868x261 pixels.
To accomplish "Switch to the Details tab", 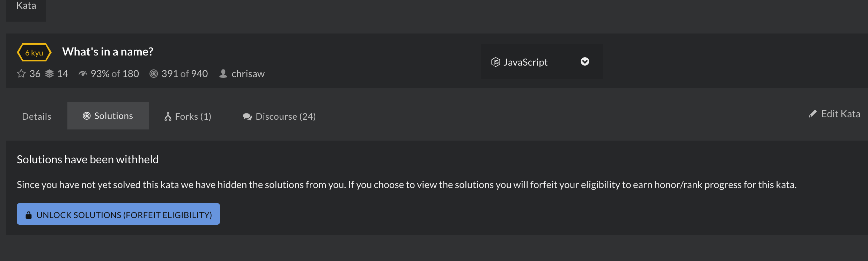I will tap(36, 116).
